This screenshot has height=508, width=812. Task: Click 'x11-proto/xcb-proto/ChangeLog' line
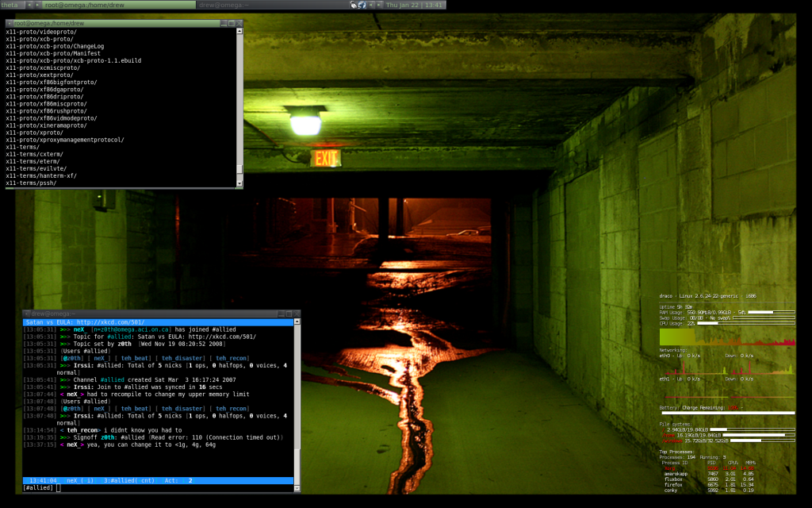(x=55, y=46)
